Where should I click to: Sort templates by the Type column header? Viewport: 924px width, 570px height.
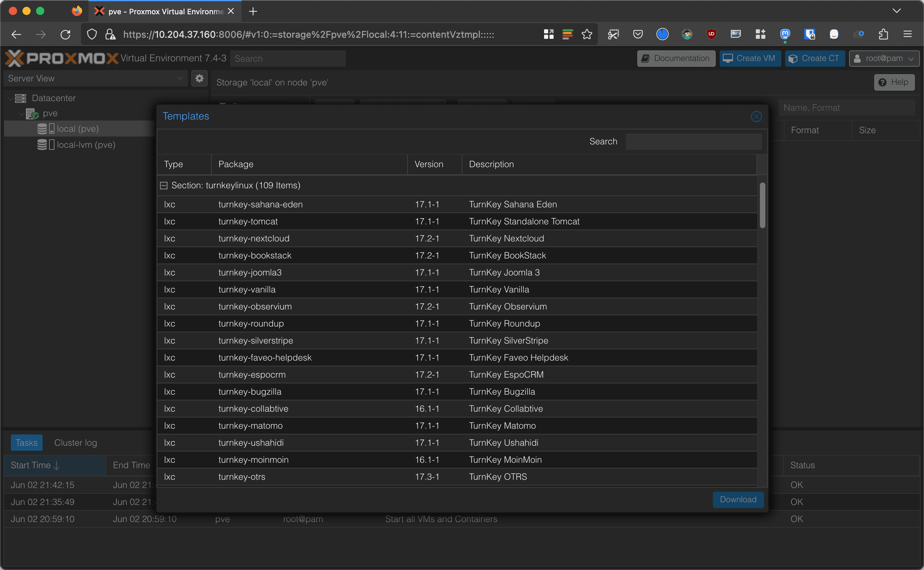pyautogui.click(x=184, y=164)
